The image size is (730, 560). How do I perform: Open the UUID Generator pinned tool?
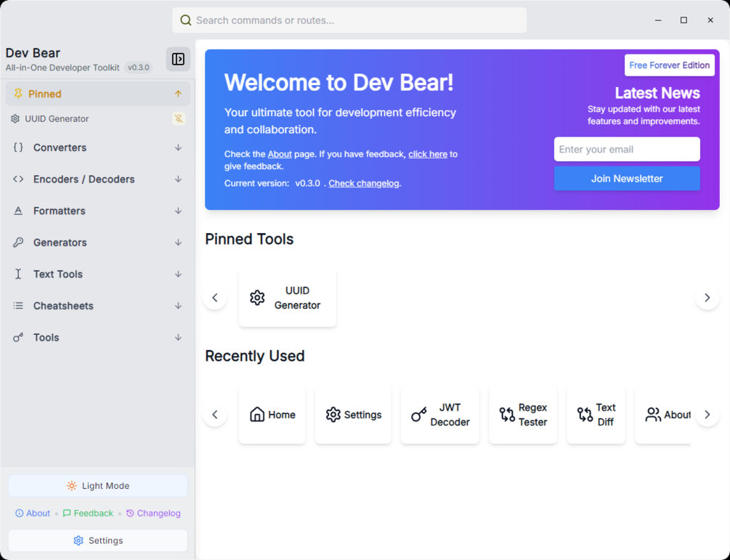[288, 297]
